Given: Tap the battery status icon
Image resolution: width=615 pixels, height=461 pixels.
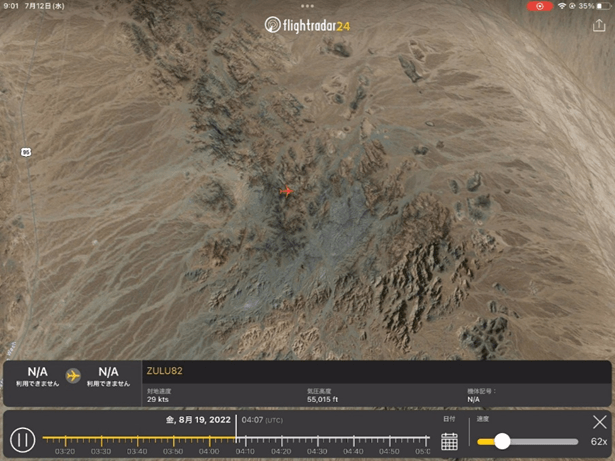Looking at the screenshot, I should coord(603,6).
